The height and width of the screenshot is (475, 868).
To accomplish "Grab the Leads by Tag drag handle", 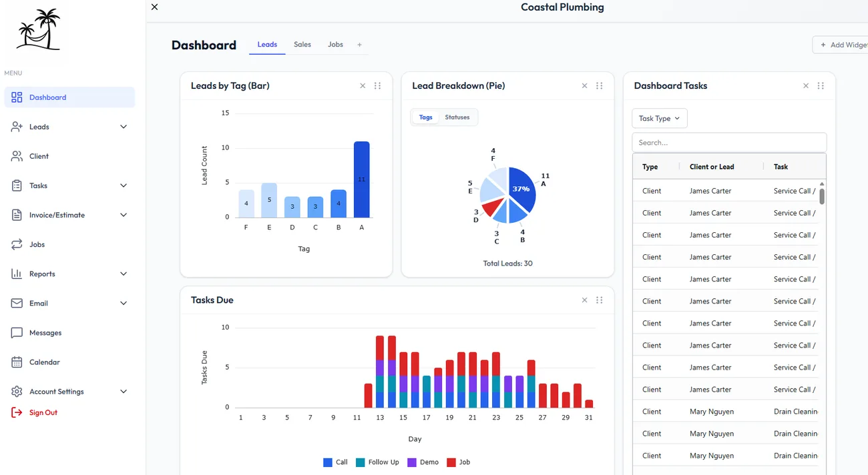I will point(377,85).
